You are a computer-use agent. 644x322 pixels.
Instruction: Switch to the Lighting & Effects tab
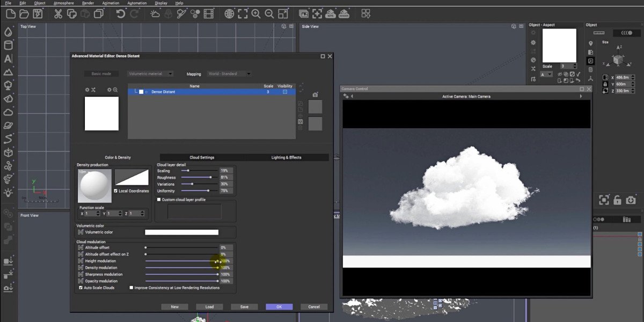tap(286, 157)
